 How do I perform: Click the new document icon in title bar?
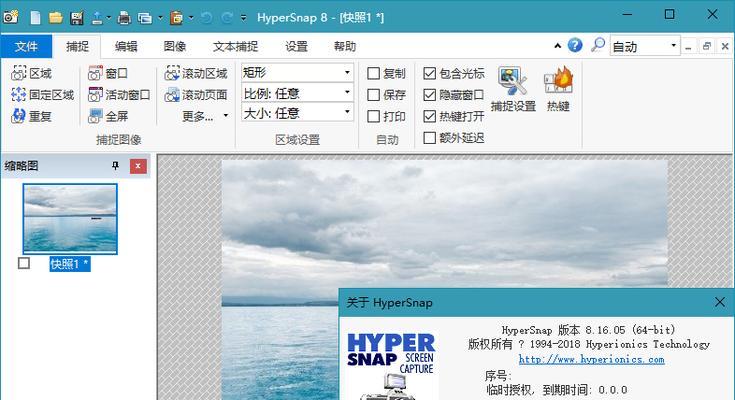coord(35,18)
